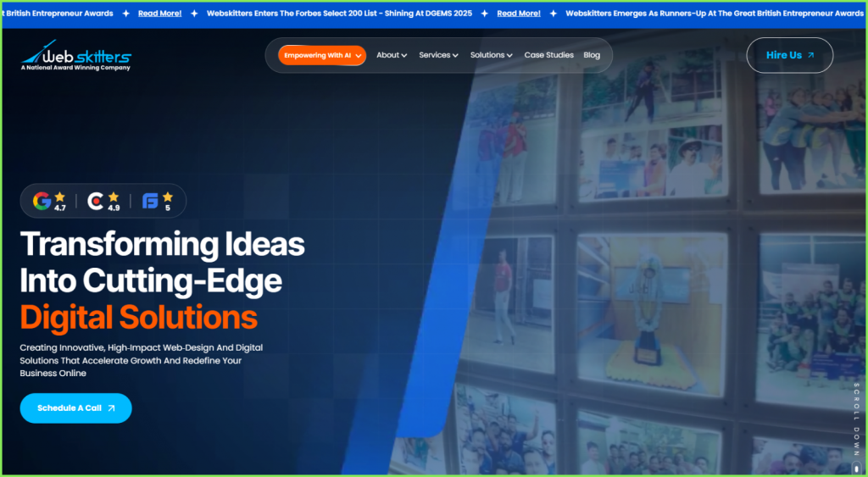The height and width of the screenshot is (477, 868).
Task: Click the Schedule A Call button
Action: [x=75, y=408]
